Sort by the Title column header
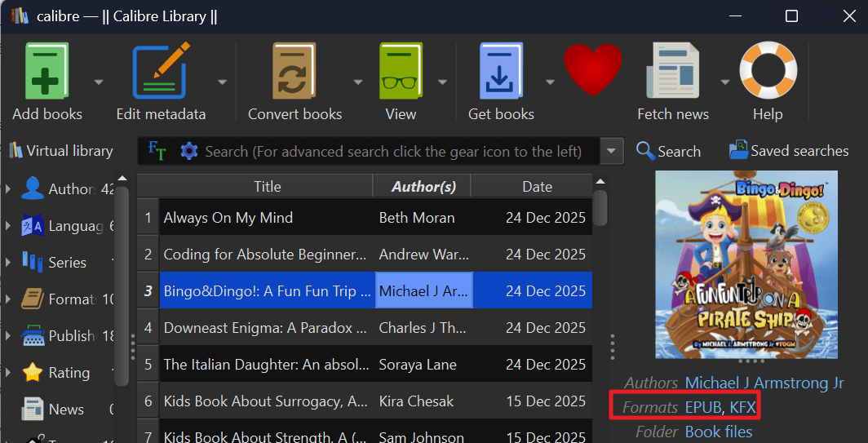The width and height of the screenshot is (868, 443). point(267,187)
